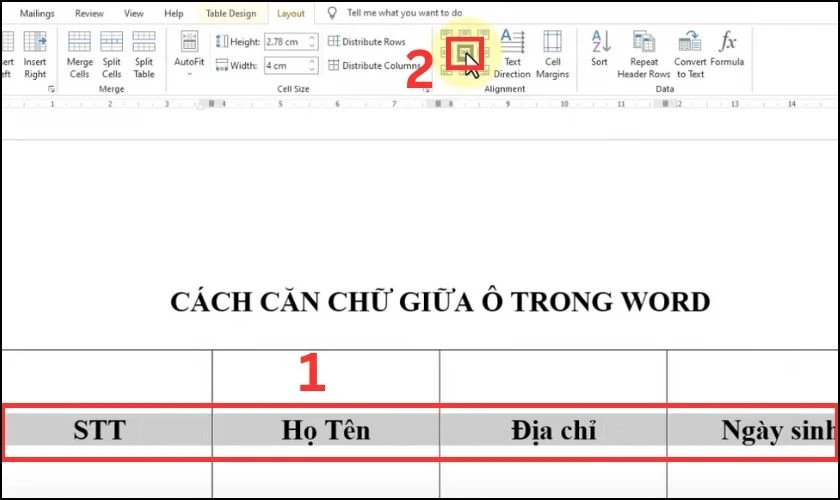Apply Align Center to selected cells
840x500 pixels.
click(464, 53)
